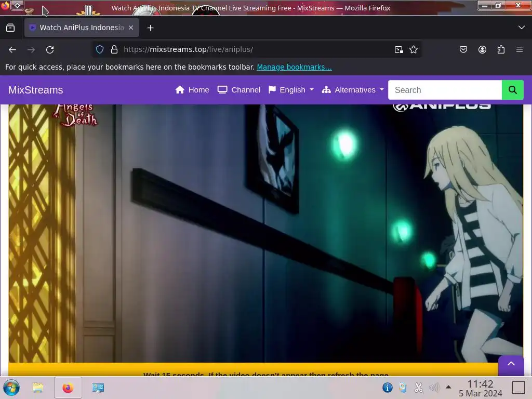Save page to Pocket icon
This screenshot has height=399, width=532.
(x=463, y=49)
